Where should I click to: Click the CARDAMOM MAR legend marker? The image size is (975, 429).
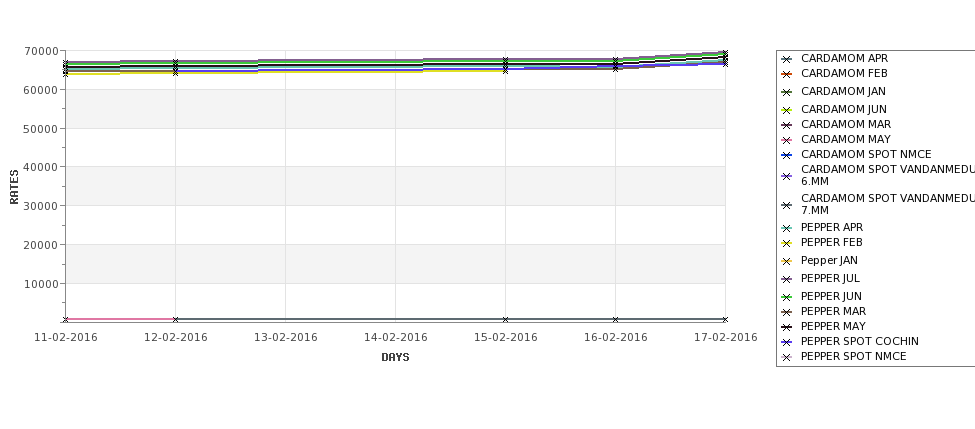(786, 126)
